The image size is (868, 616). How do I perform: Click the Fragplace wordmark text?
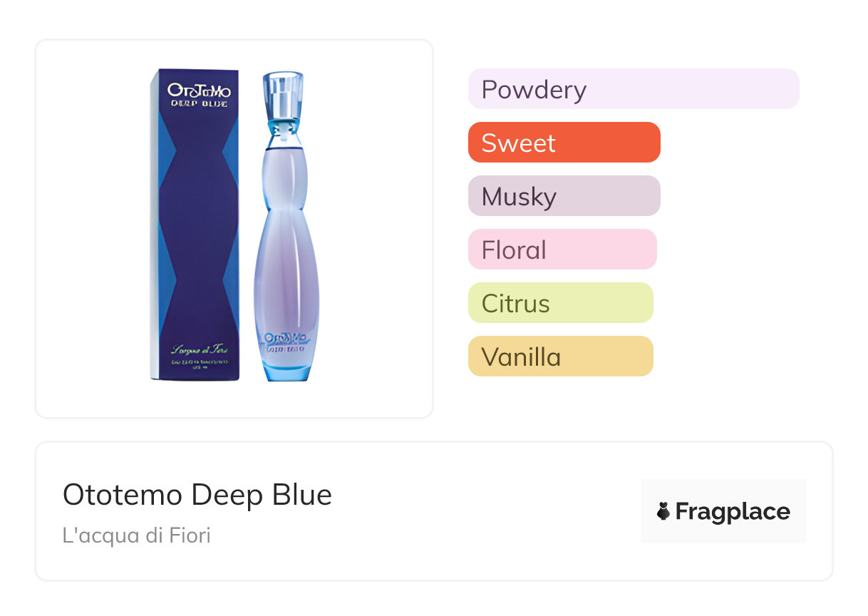coord(733,511)
